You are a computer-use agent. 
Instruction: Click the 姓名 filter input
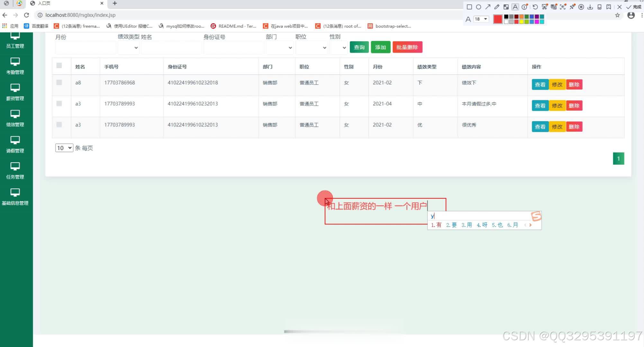tap(171, 48)
